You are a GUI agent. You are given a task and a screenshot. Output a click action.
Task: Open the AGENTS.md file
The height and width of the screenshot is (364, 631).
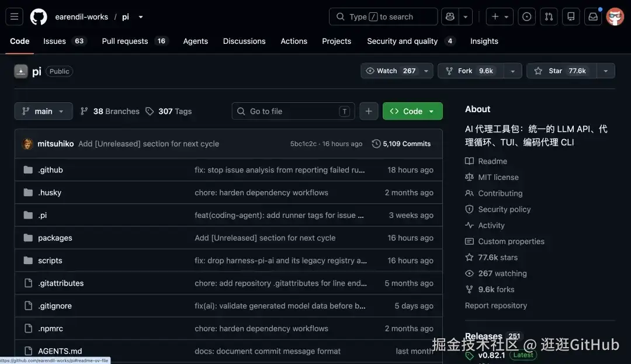tap(60, 351)
